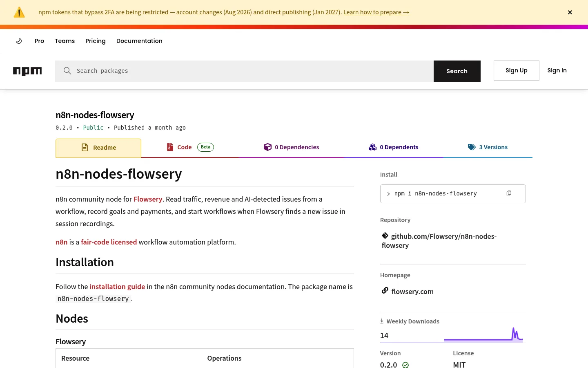Open the fair-code licensed link
Screen dimensions: 588x368
[109, 242]
